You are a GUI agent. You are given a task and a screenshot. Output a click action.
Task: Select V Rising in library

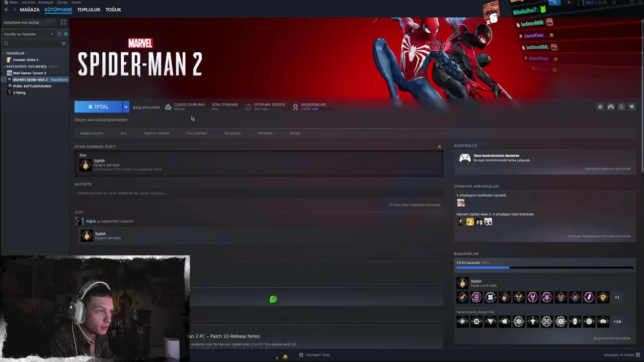[19, 93]
